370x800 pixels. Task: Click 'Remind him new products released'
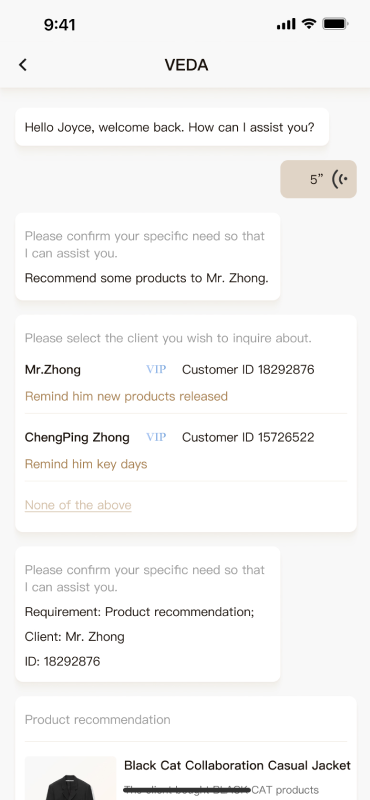click(126, 396)
